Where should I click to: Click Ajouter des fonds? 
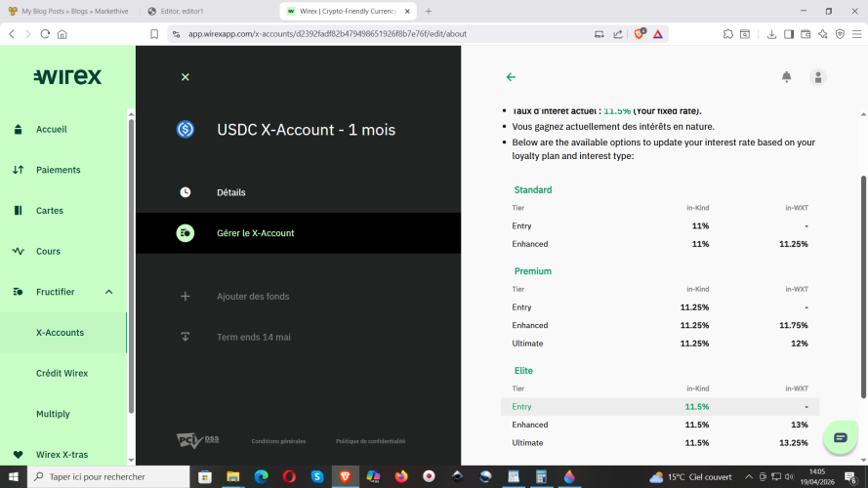point(253,296)
